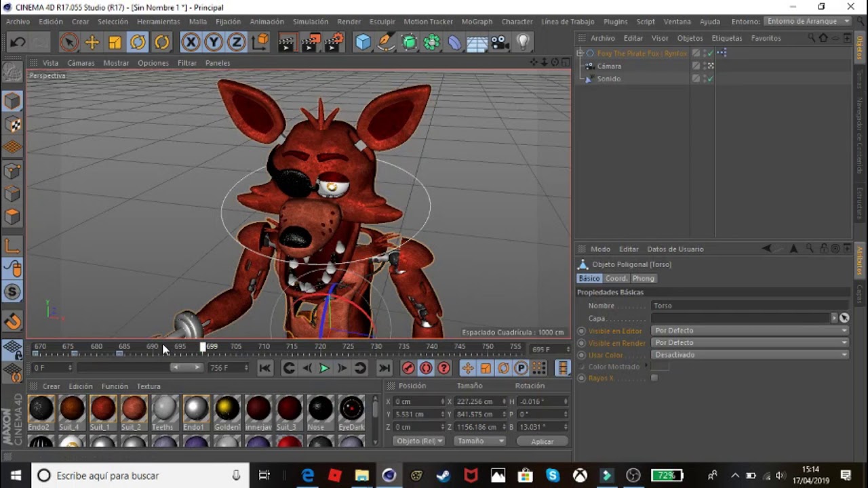Open Etiquetas menu in Object Manager

[727, 38]
